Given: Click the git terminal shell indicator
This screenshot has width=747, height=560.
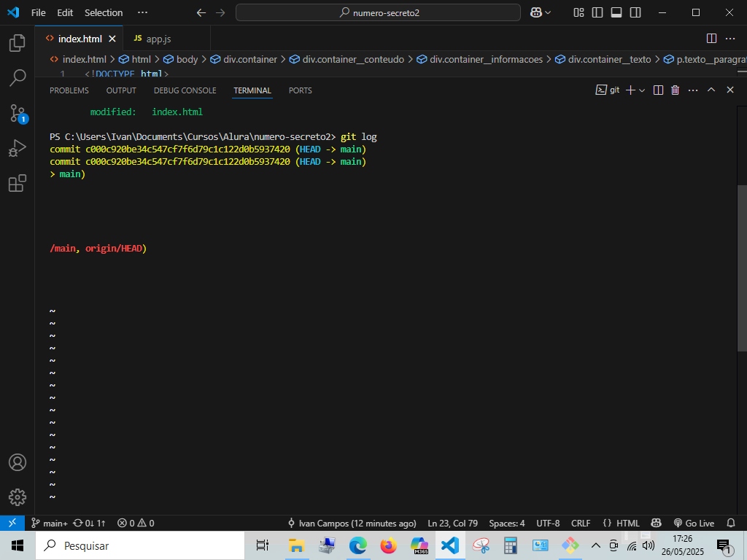Looking at the screenshot, I should tap(608, 90).
